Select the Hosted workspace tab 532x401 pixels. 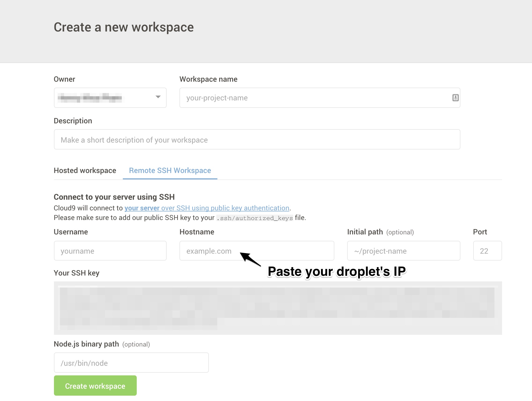(x=85, y=171)
